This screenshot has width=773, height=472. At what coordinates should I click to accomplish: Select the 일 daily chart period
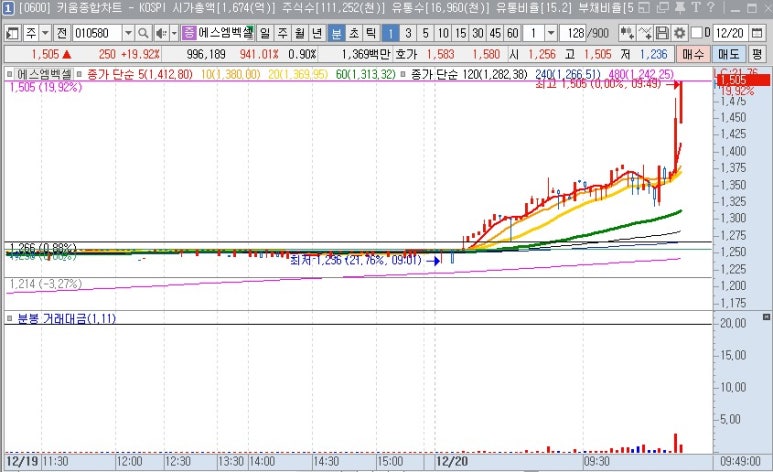pyautogui.click(x=265, y=34)
